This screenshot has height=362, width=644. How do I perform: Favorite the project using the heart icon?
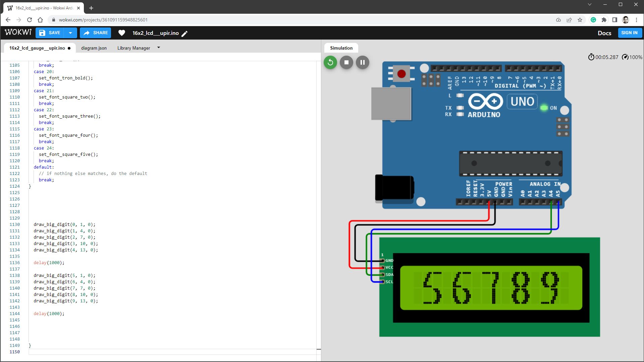tap(122, 33)
